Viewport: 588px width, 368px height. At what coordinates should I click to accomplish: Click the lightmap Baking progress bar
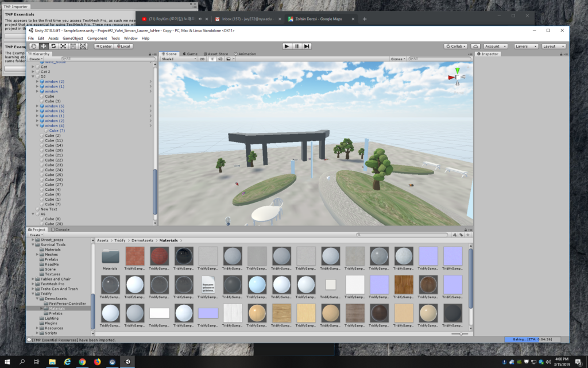pos(532,339)
